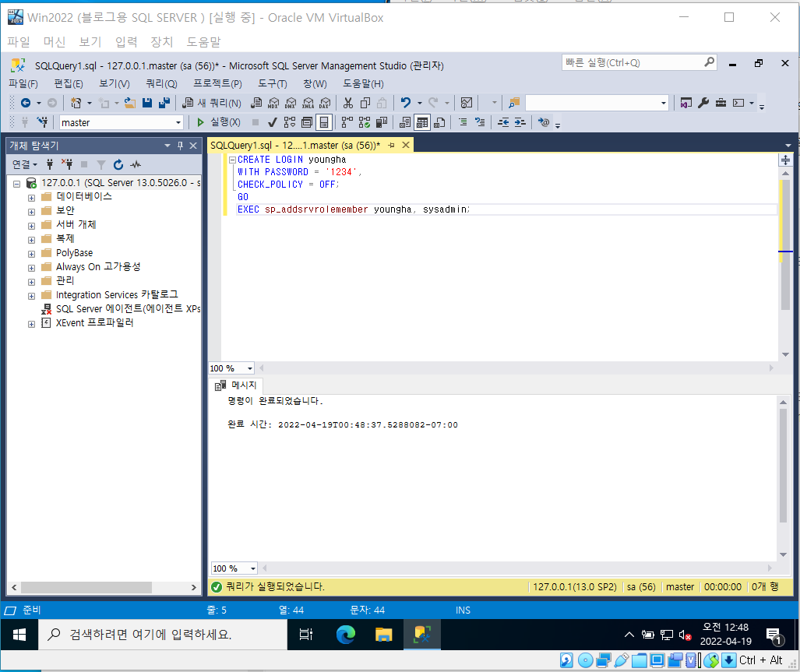
Task: Collapse the 127.0.0.1 server node
Action: 16,184
